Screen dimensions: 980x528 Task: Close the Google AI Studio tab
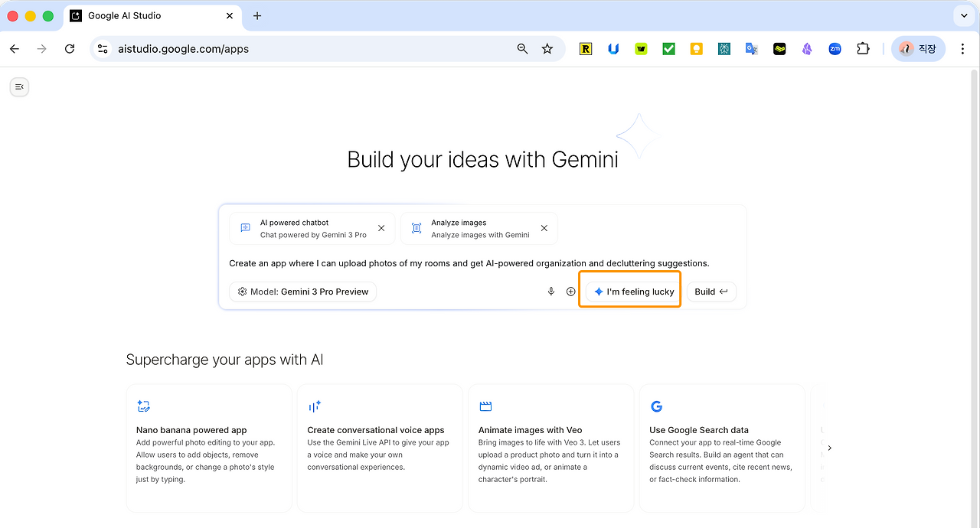[x=230, y=16]
